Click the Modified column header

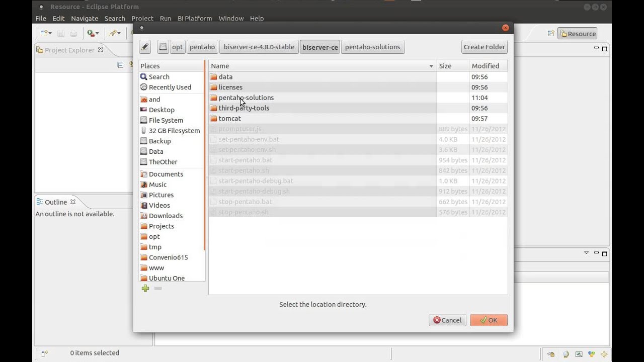pyautogui.click(x=488, y=66)
